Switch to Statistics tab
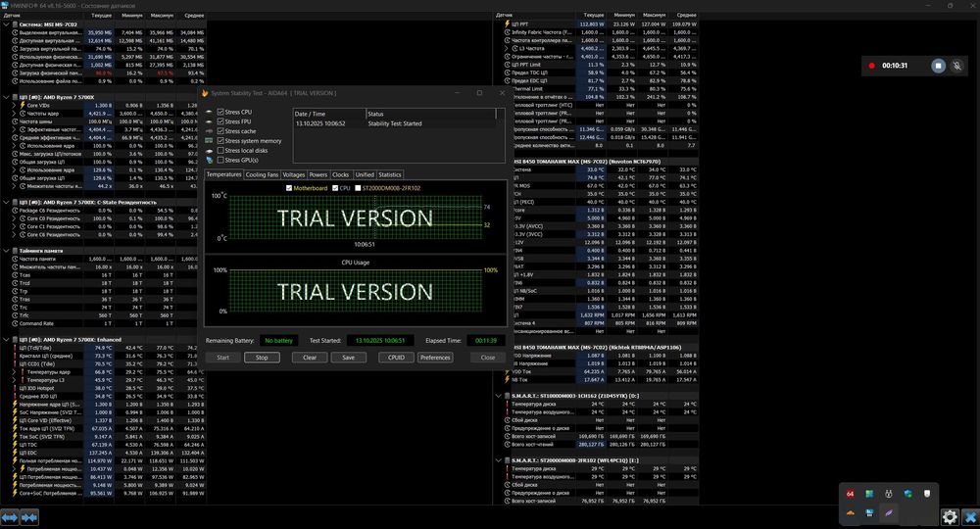Screen dimensions: 980x529 (x=389, y=175)
